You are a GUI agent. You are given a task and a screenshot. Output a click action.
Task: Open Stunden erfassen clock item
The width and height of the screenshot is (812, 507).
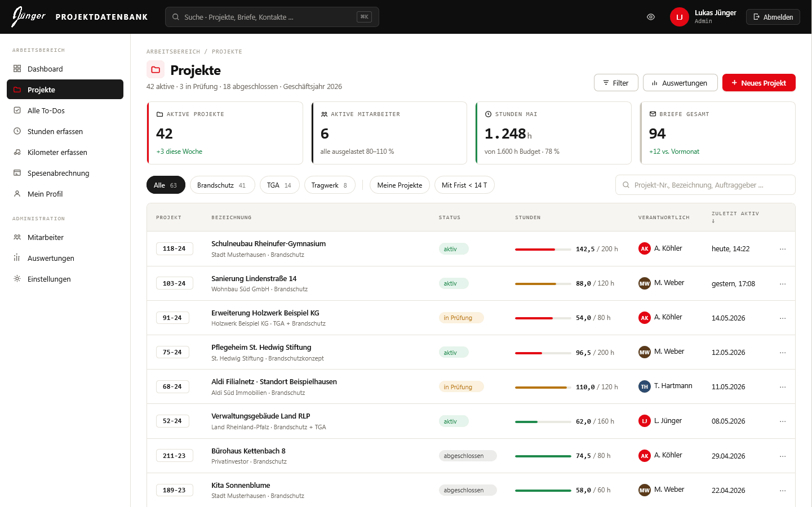click(x=65, y=131)
